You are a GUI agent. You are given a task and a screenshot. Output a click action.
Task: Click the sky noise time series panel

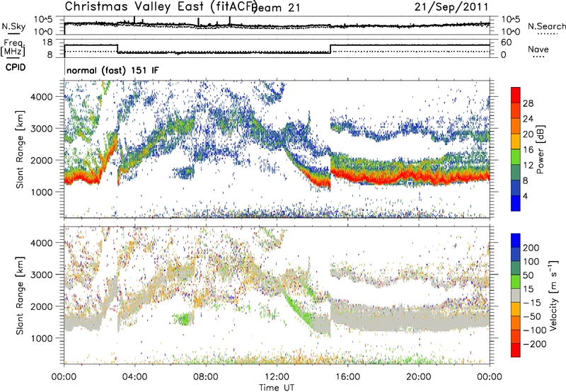(x=277, y=25)
